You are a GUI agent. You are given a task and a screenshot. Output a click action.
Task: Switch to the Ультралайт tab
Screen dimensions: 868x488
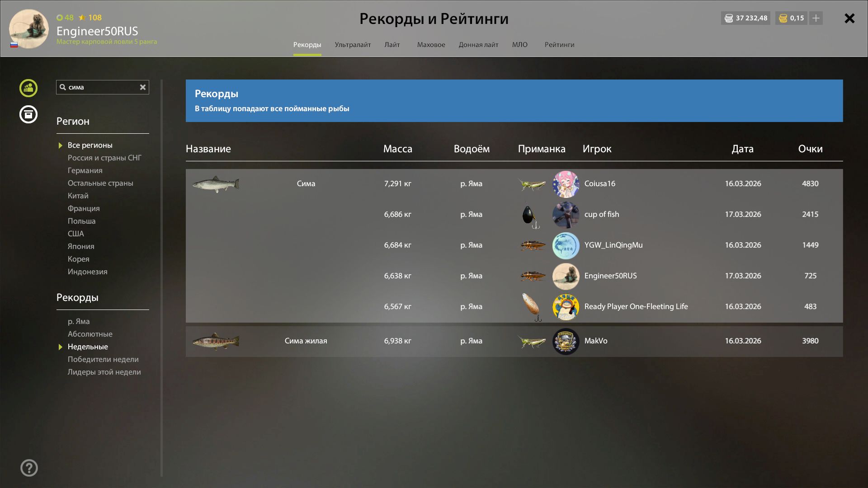tap(353, 45)
